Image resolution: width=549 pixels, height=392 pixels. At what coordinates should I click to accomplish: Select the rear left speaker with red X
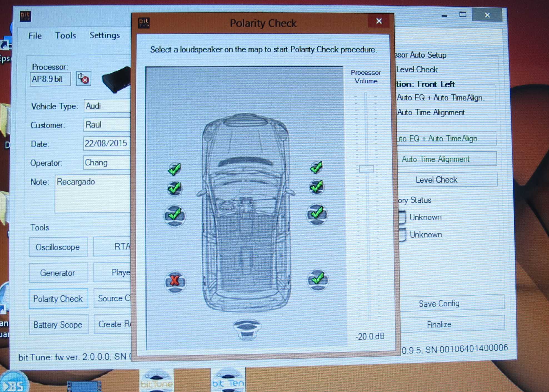175,282
